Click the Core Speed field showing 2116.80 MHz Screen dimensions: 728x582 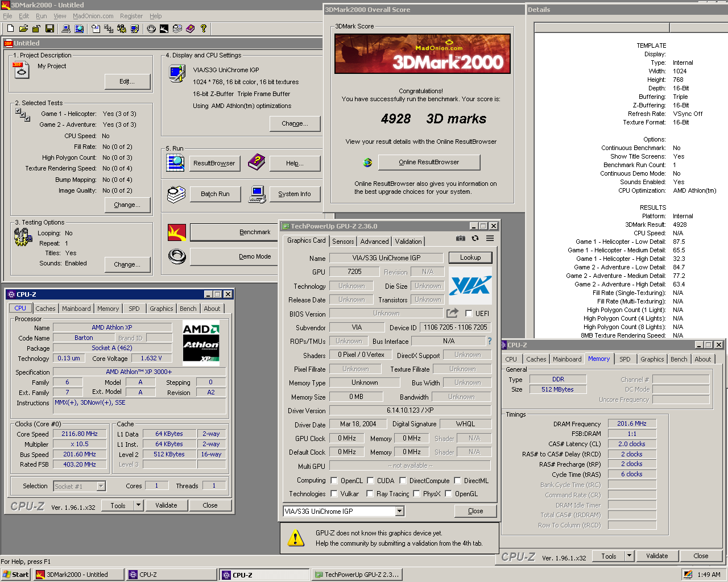pos(80,434)
